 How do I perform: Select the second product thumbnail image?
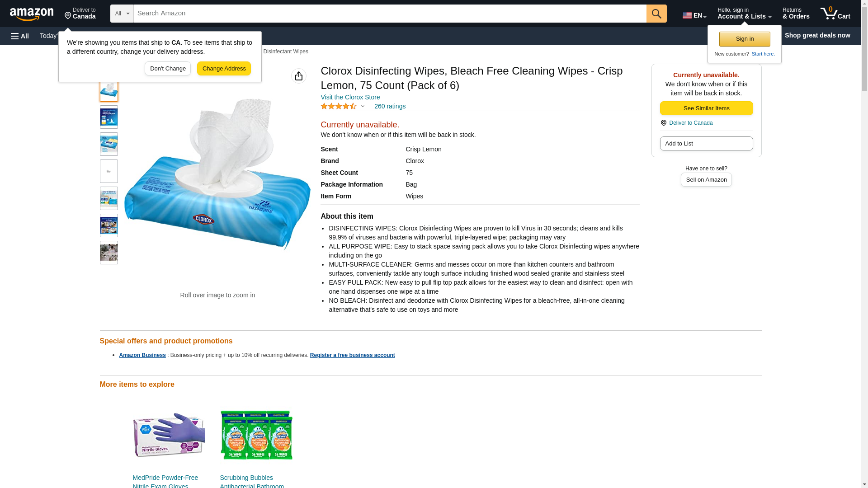click(x=109, y=117)
